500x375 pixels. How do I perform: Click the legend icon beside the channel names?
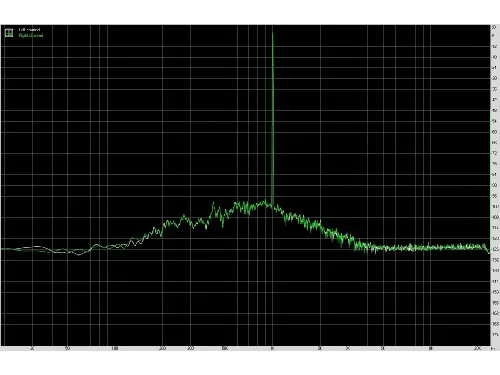coord(9,33)
